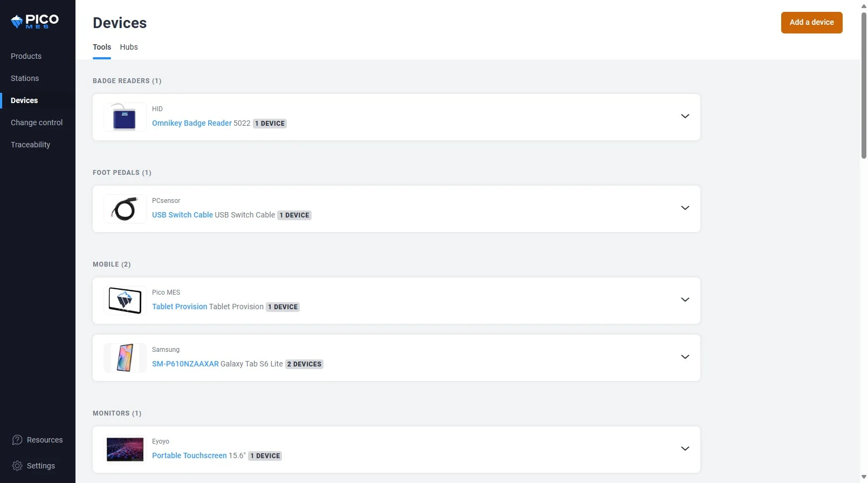
Task: Click the PCsensor manufacturer label
Action: pyautogui.click(x=166, y=201)
